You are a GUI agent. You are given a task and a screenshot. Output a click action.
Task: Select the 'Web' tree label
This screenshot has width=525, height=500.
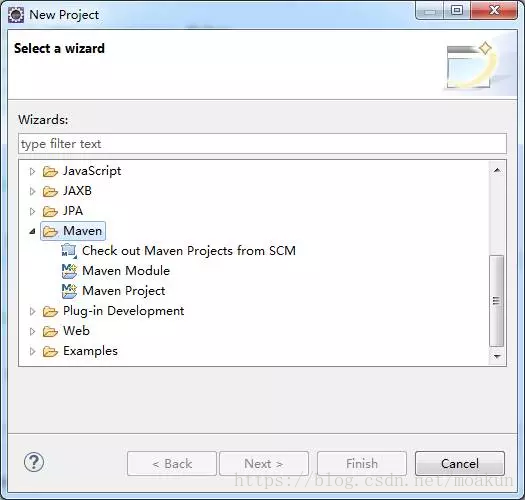[x=76, y=331]
